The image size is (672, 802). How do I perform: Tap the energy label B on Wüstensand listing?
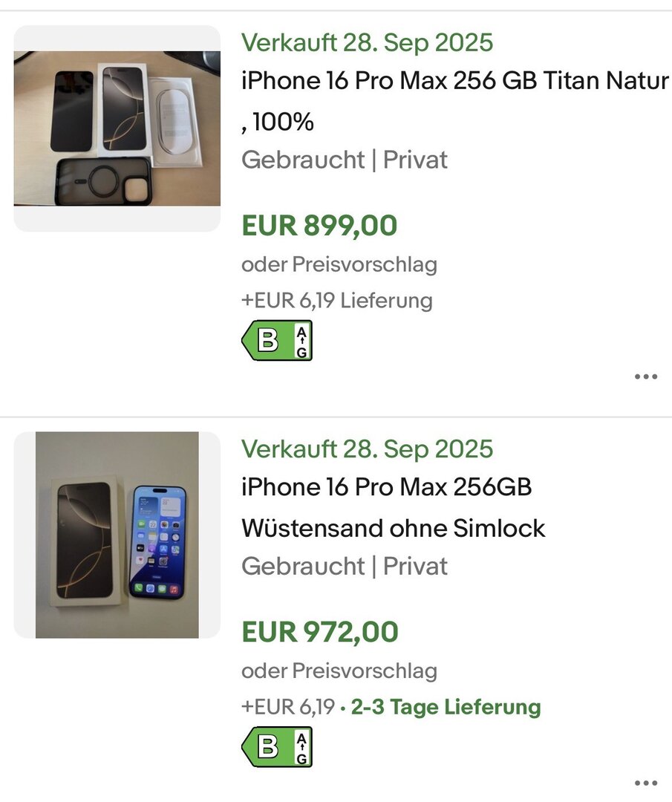click(277, 746)
